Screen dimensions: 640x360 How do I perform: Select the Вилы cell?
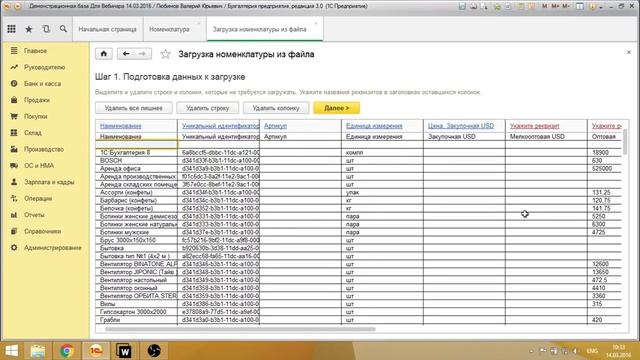coord(137,304)
